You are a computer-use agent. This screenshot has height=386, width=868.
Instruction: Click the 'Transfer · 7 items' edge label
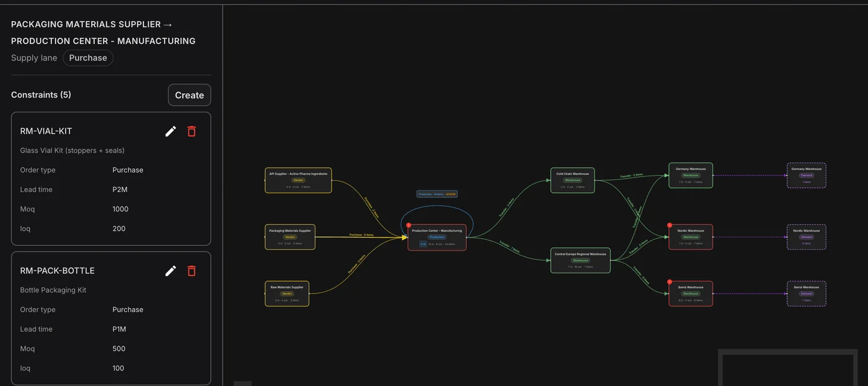point(510,246)
